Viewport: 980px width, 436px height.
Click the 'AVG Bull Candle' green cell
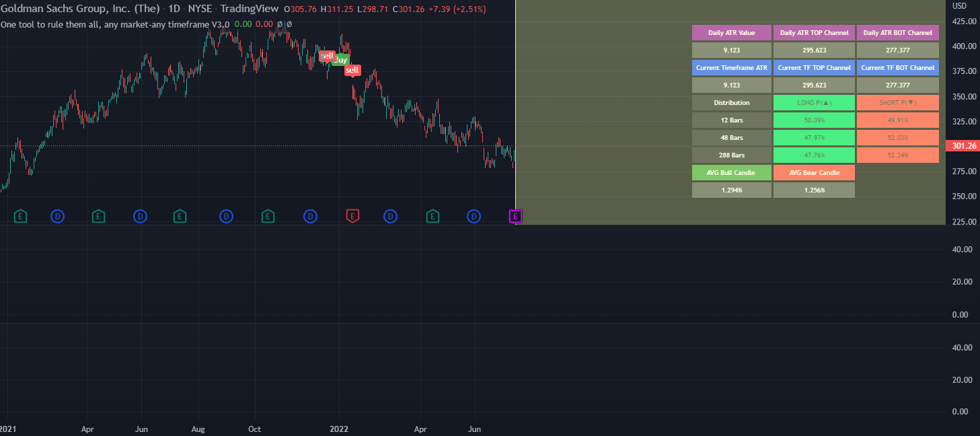pos(732,173)
